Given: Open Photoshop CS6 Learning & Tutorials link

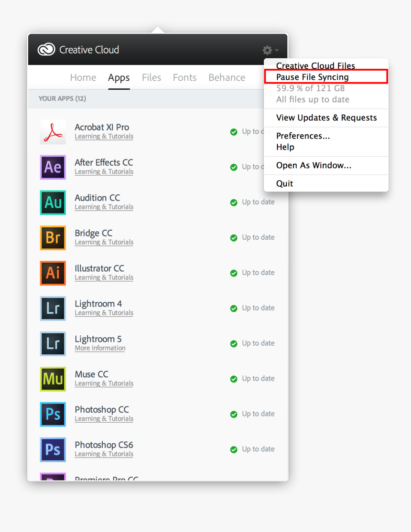Looking at the screenshot, I should coord(104,454).
